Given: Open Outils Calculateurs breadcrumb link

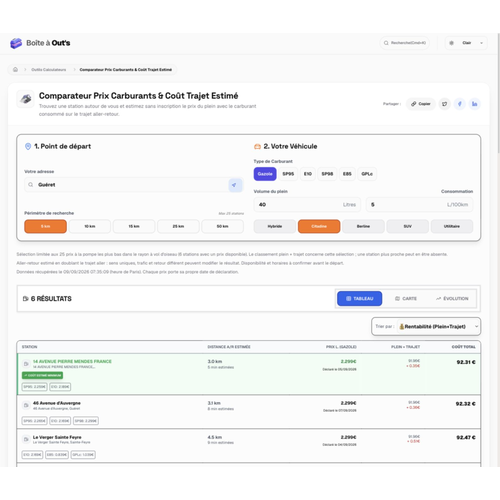Looking at the screenshot, I should 49,70.
